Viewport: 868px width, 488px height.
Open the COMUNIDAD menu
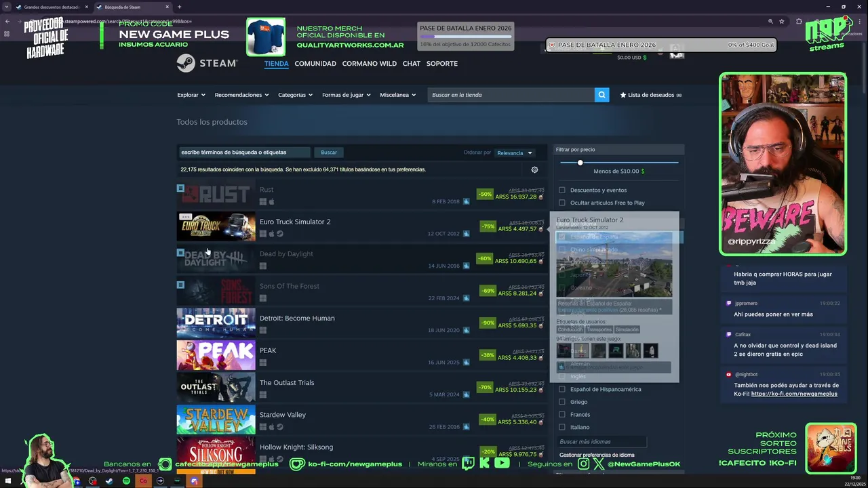coord(315,64)
